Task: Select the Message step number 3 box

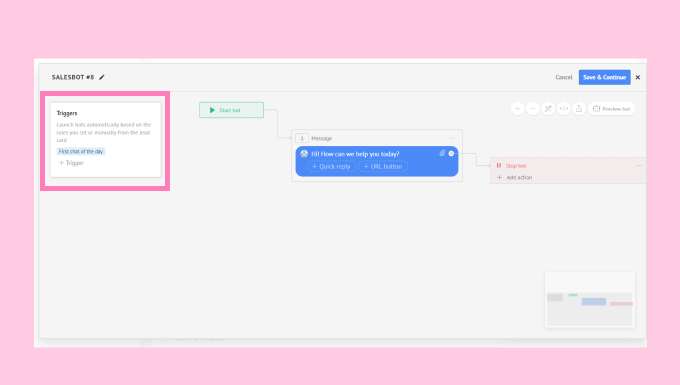Action: click(x=302, y=138)
